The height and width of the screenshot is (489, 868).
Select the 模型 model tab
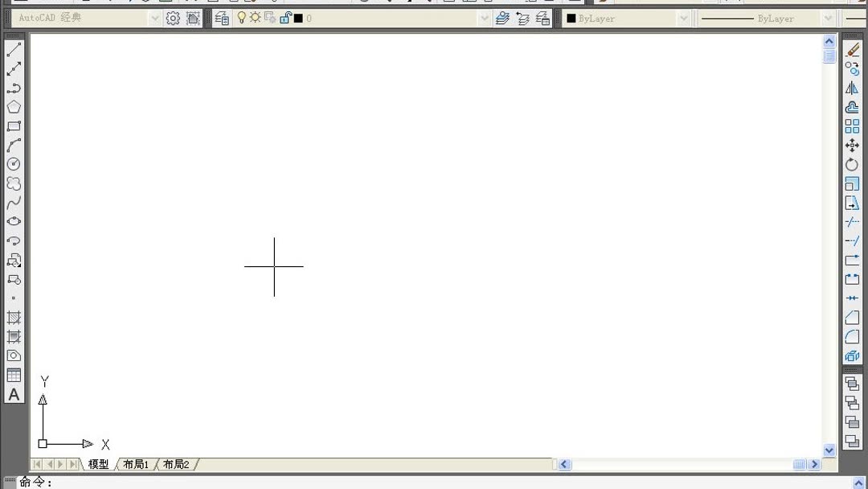96,464
